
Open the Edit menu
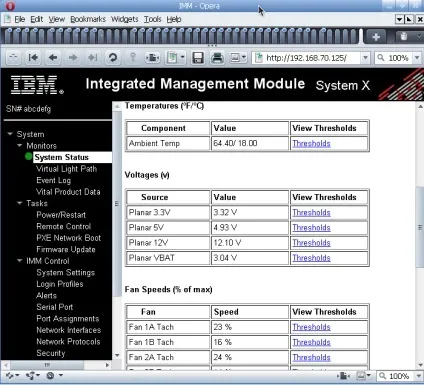36,19
